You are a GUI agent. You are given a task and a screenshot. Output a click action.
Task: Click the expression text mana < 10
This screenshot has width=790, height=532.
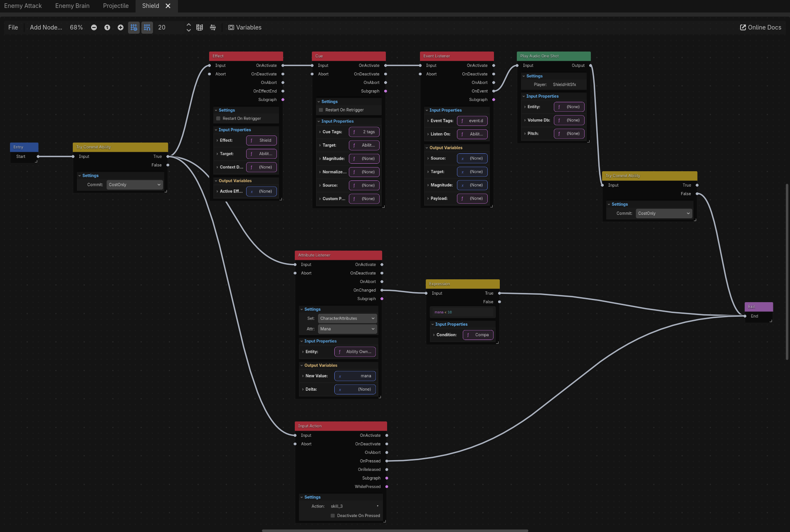(x=443, y=312)
